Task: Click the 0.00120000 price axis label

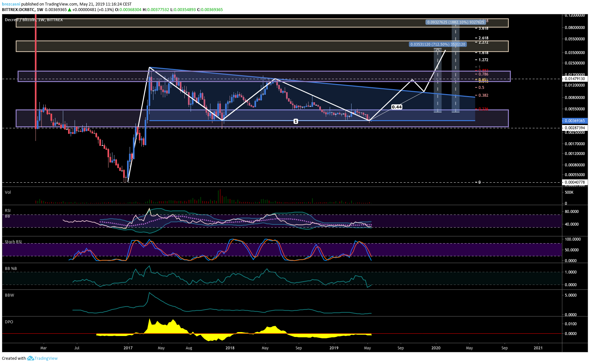Action: pyautogui.click(x=575, y=153)
